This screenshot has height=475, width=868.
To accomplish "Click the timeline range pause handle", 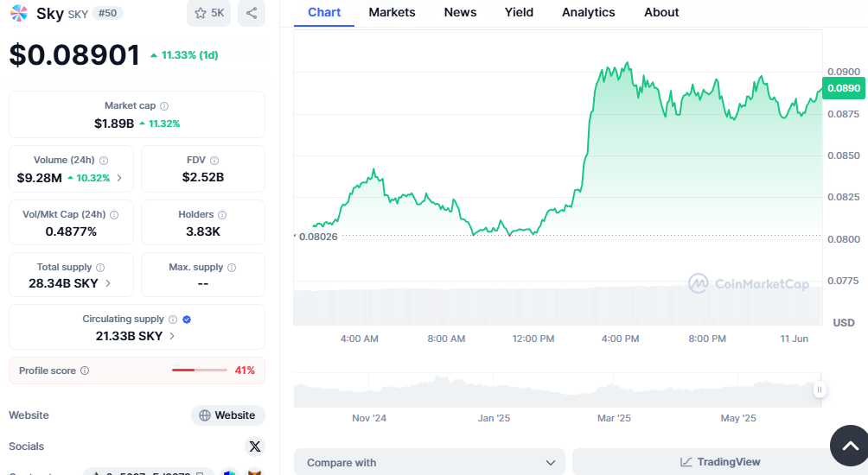I will coord(820,389).
